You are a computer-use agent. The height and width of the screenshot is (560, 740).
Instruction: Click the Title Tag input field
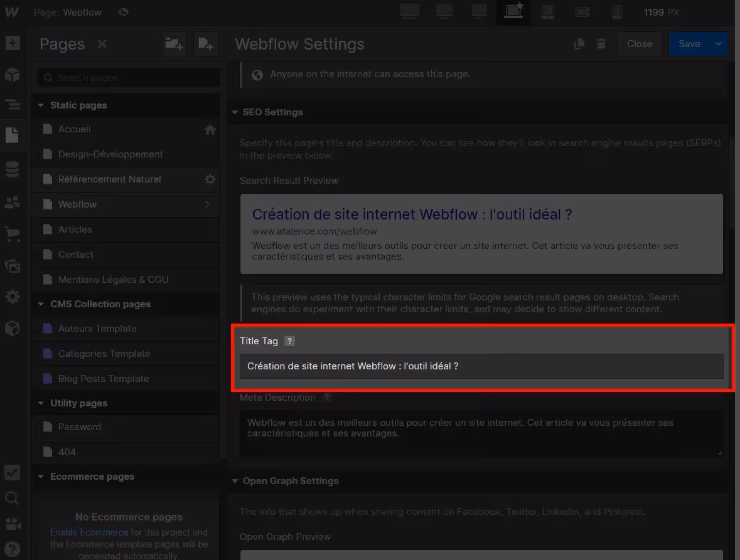click(x=481, y=366)
